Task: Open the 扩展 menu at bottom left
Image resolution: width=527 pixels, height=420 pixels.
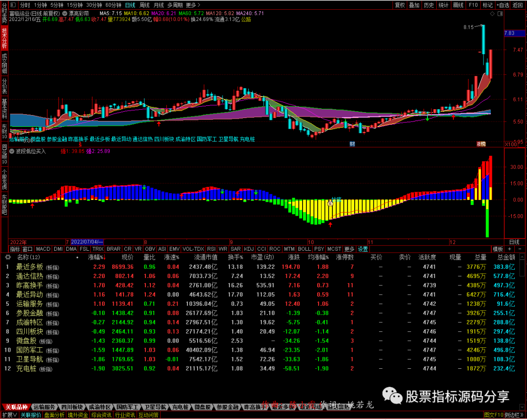Action: [x=9, y=415]
